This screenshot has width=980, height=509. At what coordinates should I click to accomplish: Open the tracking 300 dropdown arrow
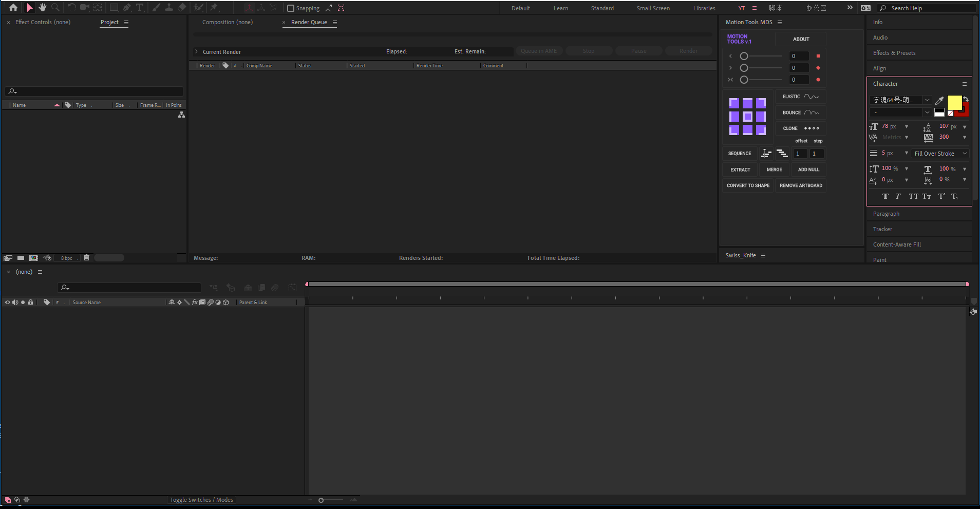(965, 137)
